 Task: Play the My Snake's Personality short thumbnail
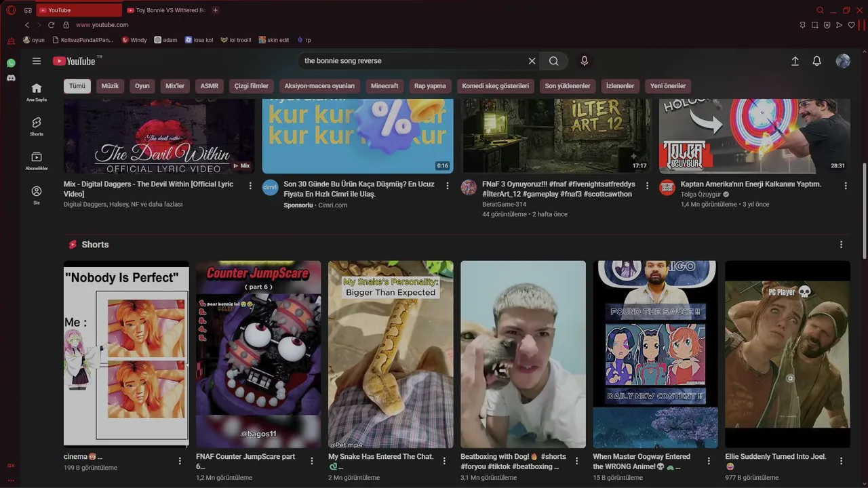click(391, 354)
